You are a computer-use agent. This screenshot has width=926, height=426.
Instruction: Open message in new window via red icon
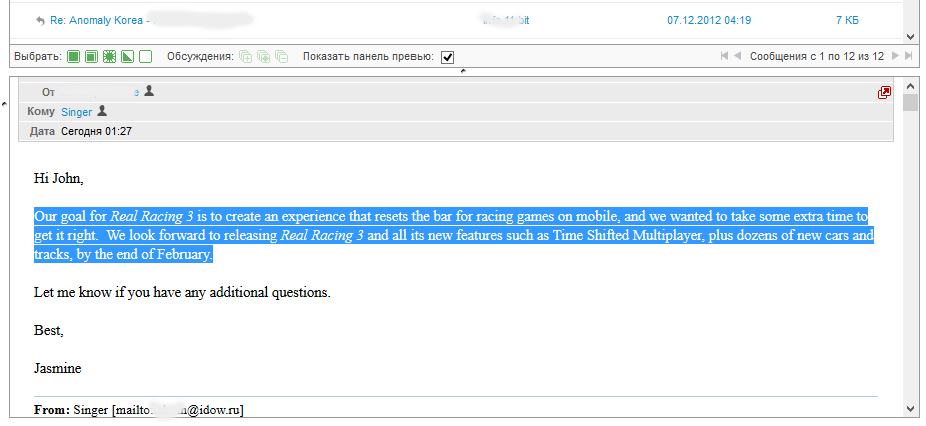click(884, 92)
